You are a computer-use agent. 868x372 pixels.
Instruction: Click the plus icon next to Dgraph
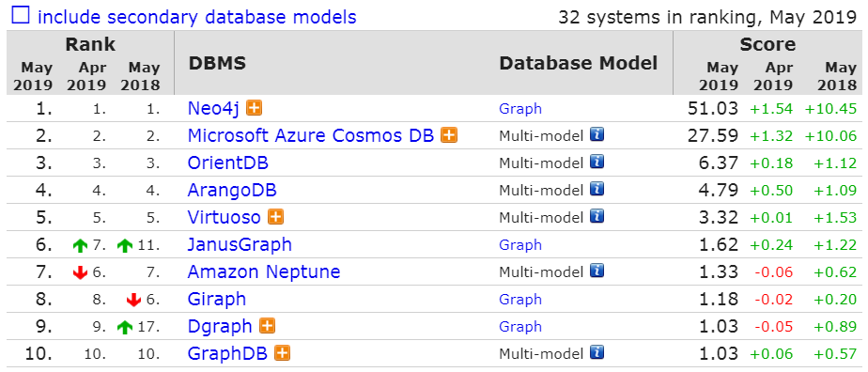(x=268, y=325)
